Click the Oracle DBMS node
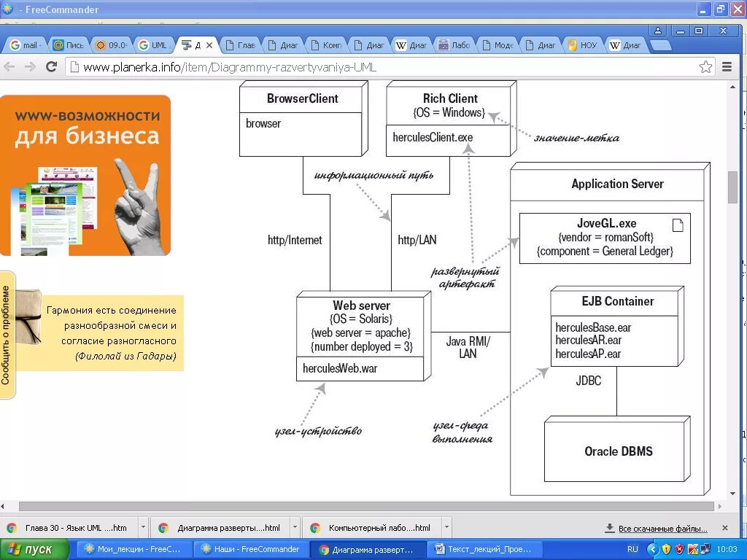The image size is (747, 560). 618,451
